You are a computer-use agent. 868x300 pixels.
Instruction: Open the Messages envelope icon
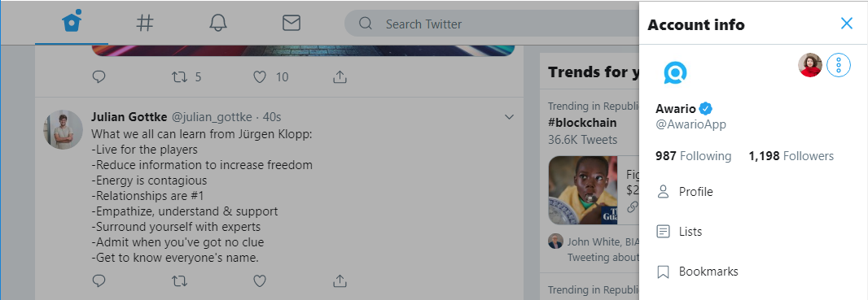pyautogui.click(x=292, y=23)
